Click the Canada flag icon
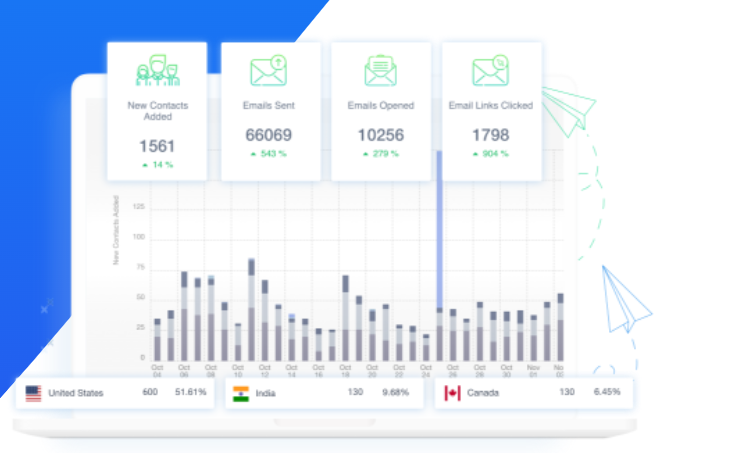 point(451,393)
